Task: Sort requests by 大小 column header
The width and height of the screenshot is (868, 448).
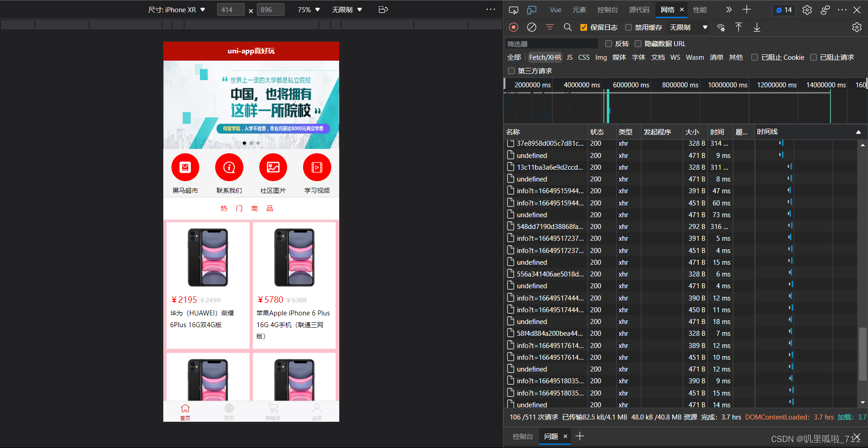Action: pos(695,132)
